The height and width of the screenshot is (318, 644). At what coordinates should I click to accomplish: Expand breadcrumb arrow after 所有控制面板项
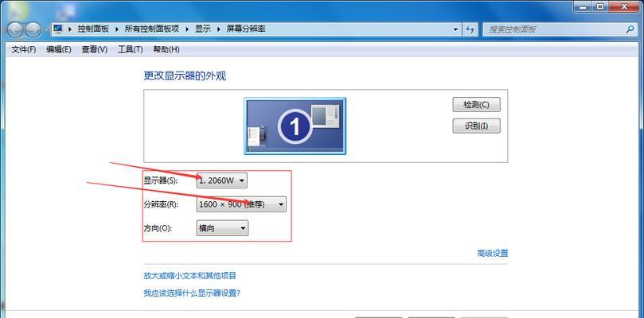pos(187,29)
